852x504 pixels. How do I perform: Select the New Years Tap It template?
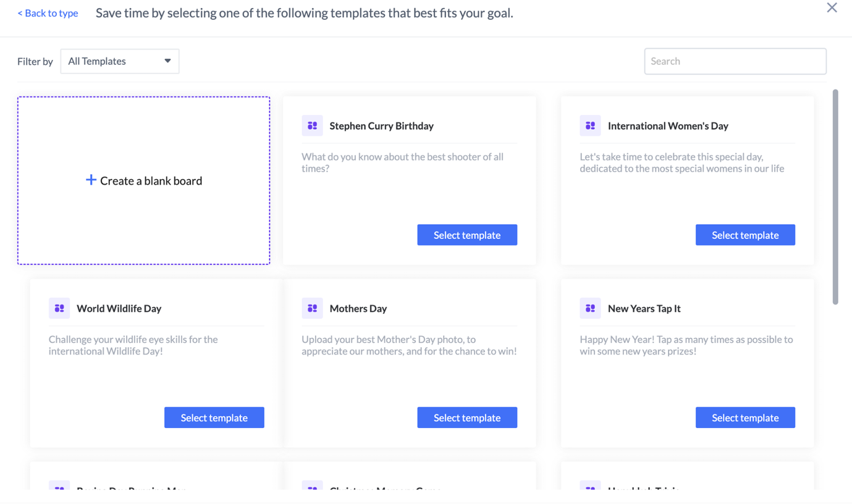coord(744,418)
